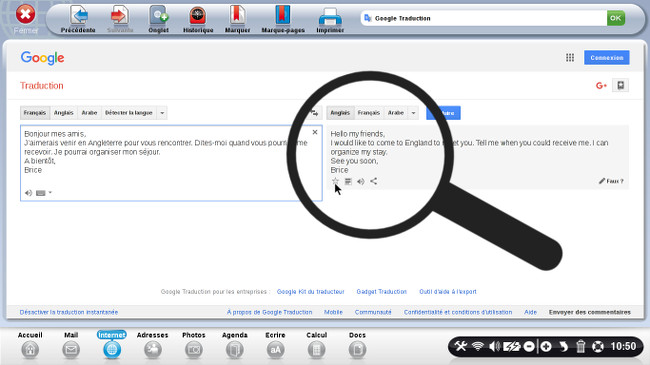Open Google Kit du traducteur link
650x365 pixels.
(310, 292)
